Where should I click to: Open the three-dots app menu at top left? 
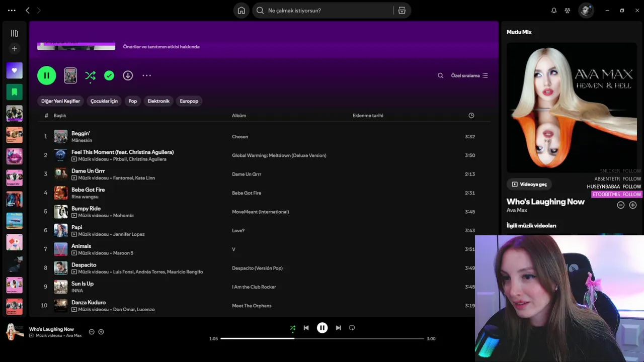[x=12, y=11]
